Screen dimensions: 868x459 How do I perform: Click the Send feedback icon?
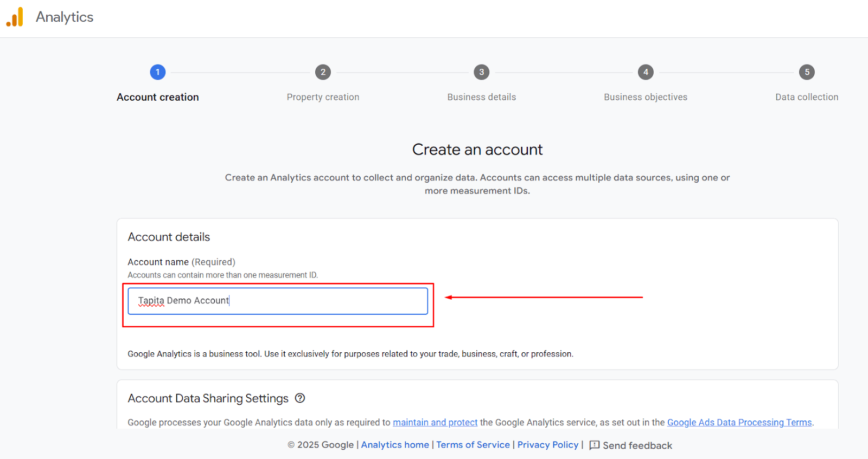tap(595, 445)
